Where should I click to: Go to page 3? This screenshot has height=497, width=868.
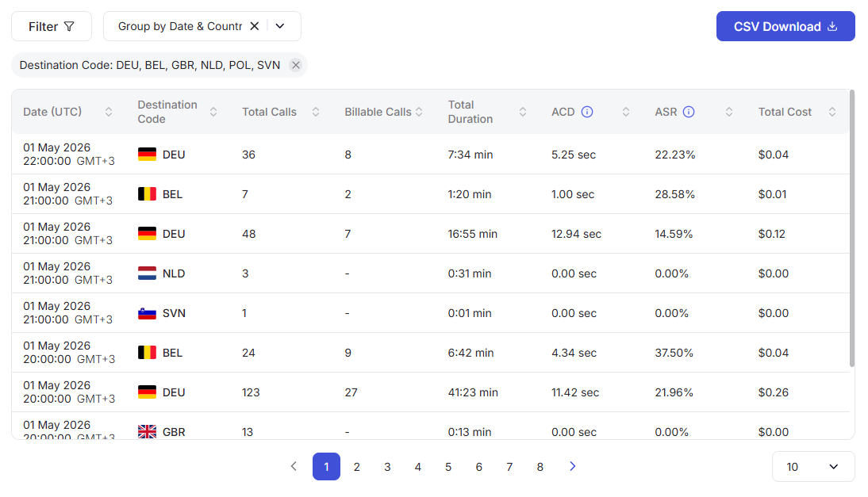pos(387,467)
